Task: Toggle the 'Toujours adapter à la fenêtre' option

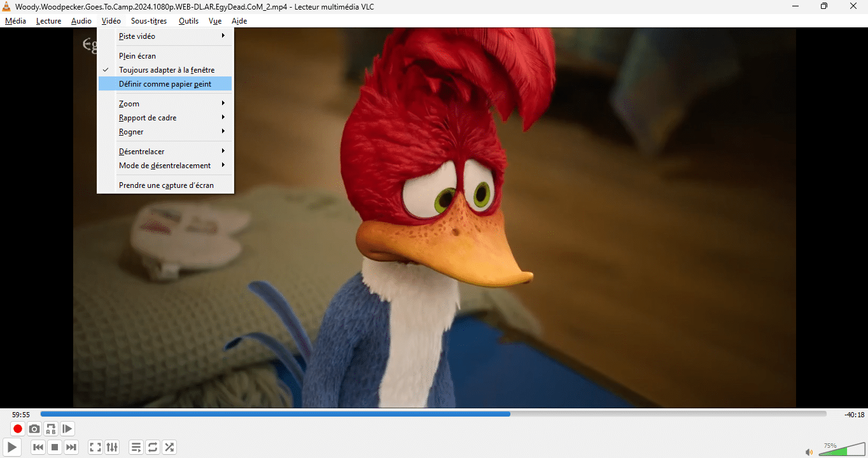Action: tap(166, 70)
